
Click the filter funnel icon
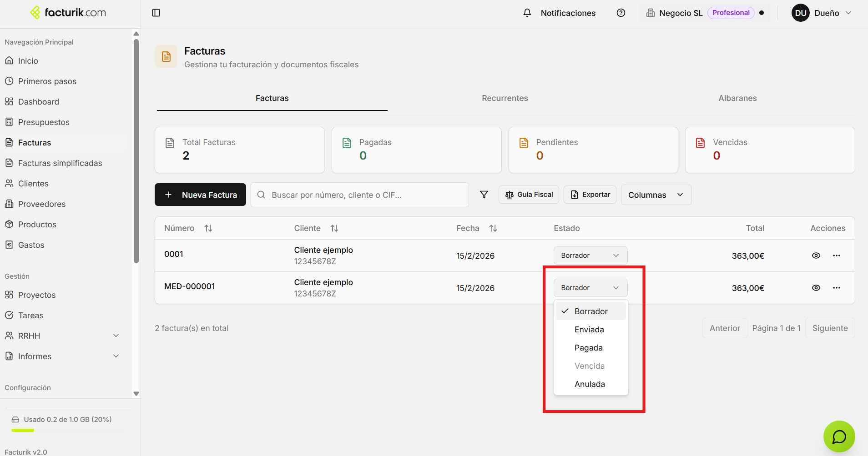tap(484, 195)
